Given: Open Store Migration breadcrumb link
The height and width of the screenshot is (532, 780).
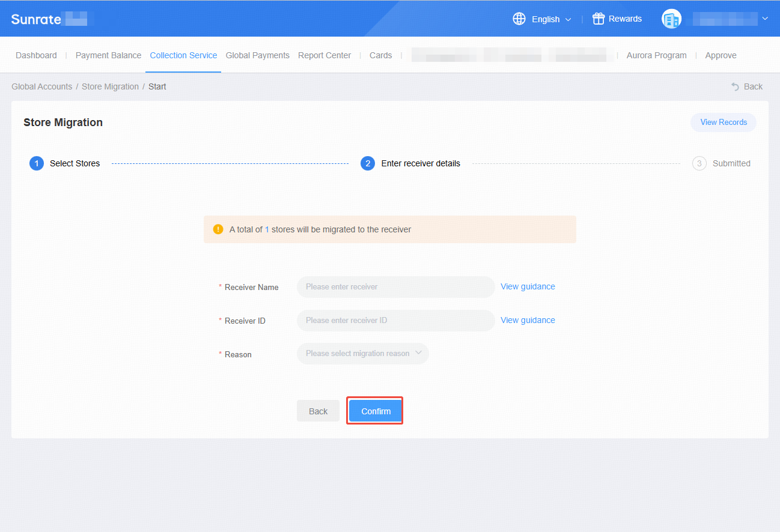Looking at the screenshot, I should pyautogui.click(x=110, y=86).
